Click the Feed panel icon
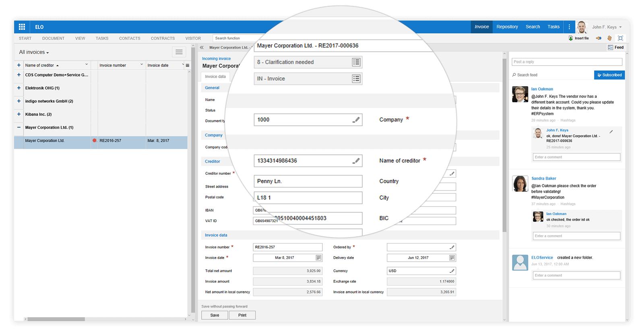The width and height of the screenshot is (644, 335). (611, 48)
